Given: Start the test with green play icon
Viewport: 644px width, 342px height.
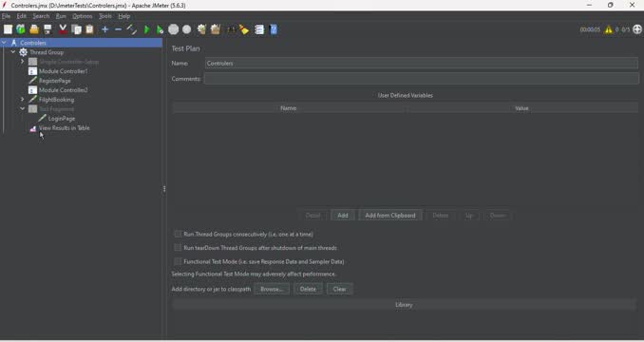Looking at the screenshot, I should 147,29.
